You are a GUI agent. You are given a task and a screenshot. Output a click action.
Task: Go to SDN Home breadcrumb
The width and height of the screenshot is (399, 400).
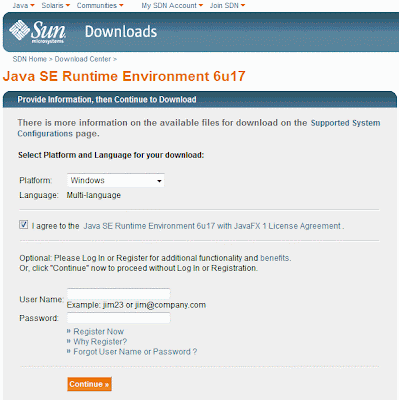pos(30,59)
